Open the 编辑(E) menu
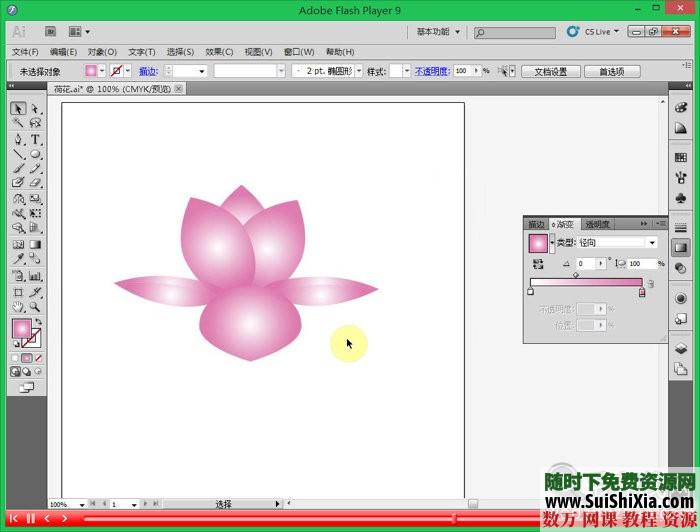The width and height of the screenshot is (700, 532). pos(63,52)
